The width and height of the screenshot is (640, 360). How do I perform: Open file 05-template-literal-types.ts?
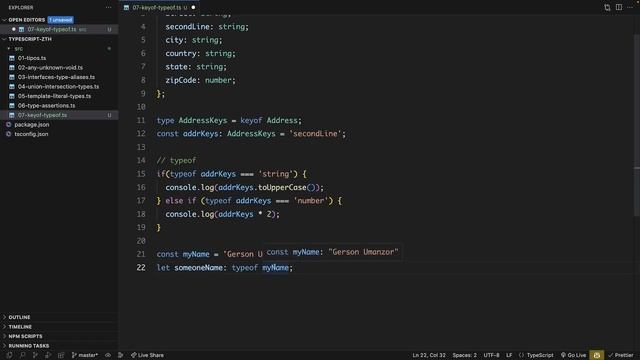pyautogui.click(x=54, y=96)
